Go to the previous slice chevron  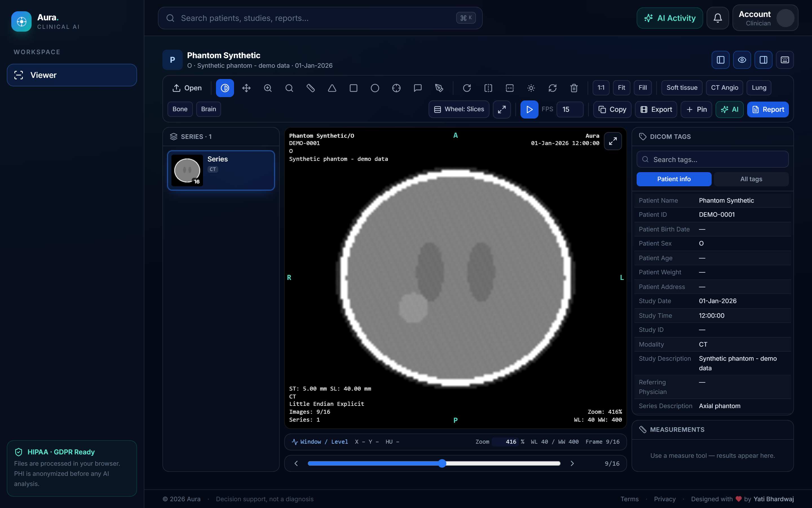point(296,464)
